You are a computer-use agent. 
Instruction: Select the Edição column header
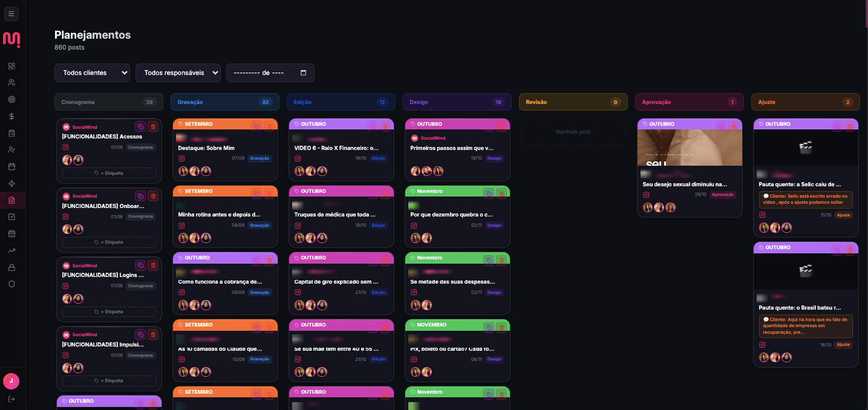(x=341, y=102)
